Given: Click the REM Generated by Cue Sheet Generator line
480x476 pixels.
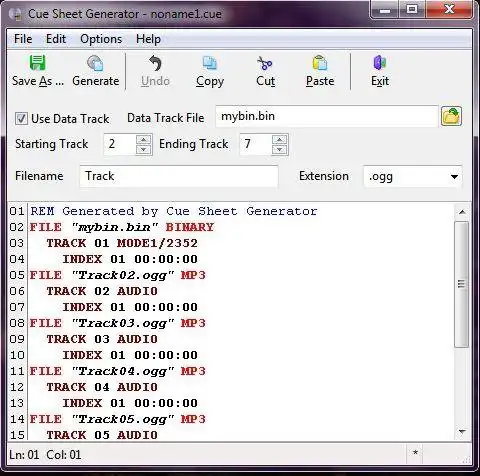Looking at the screenshot, I should pos(174,211).
